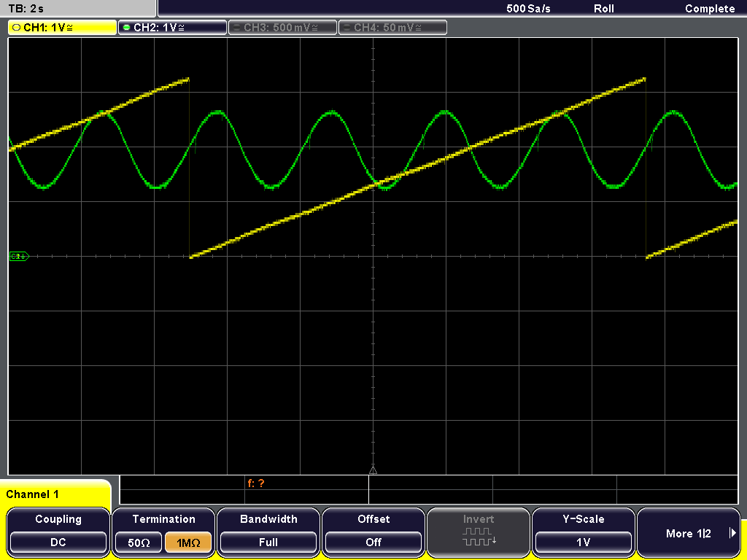The image size is (747, 560).
Task: Select the 50Ω termination option
Action: point(139,542)
